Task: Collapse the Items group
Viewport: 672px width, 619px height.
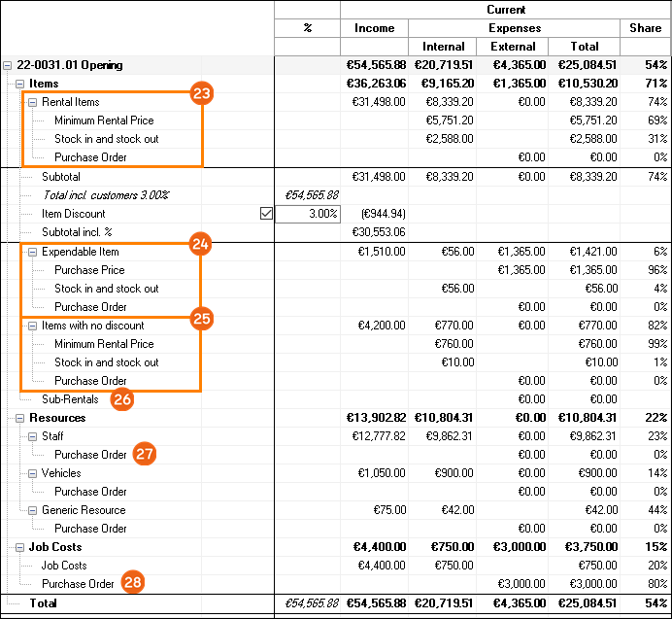Action: click(20, 84)
